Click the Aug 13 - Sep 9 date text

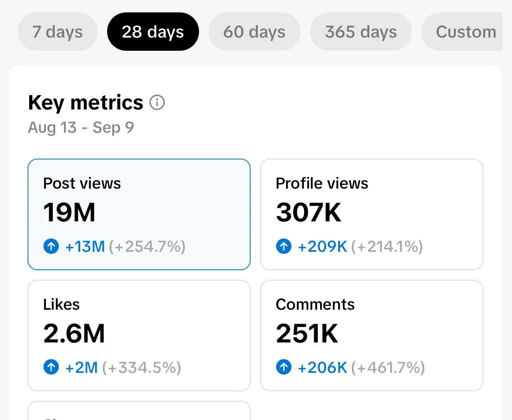81,127
